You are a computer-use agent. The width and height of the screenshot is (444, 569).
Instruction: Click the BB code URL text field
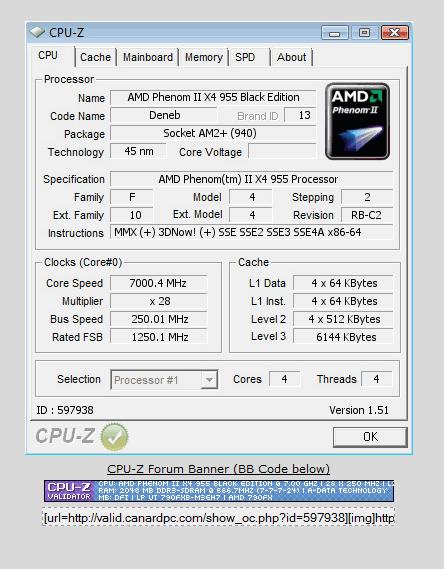coord(219,517)
